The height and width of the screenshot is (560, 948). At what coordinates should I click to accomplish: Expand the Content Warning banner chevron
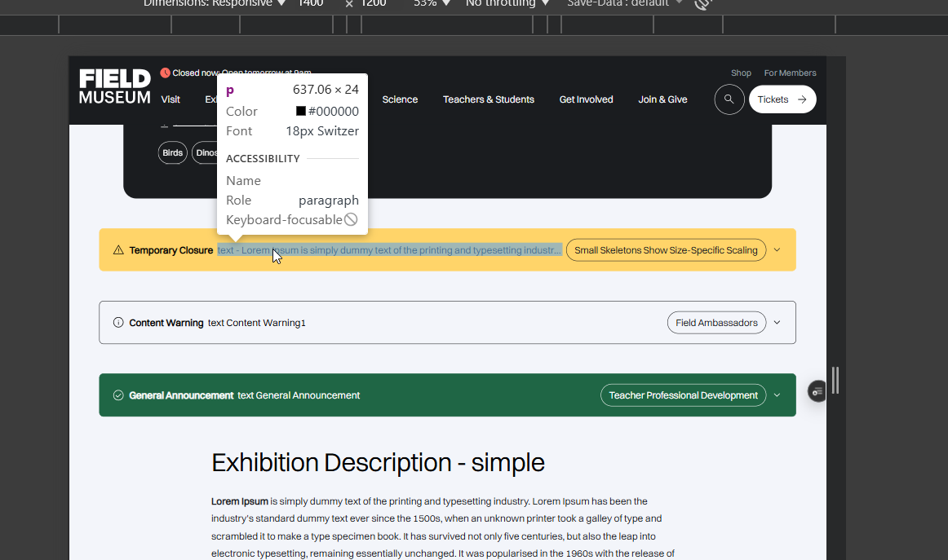(777, 323)
